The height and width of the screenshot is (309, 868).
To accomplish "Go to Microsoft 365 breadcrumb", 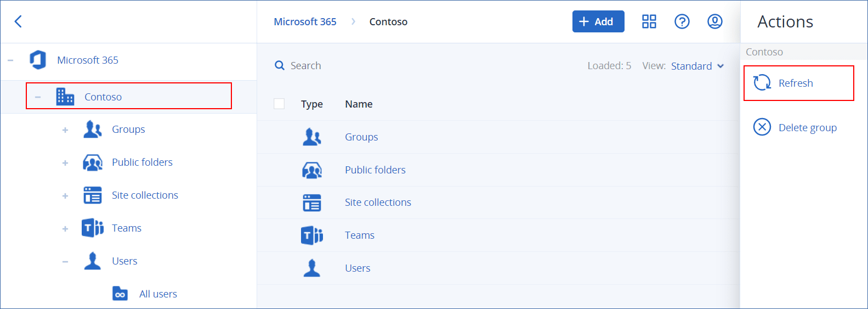I will point(305,22).
